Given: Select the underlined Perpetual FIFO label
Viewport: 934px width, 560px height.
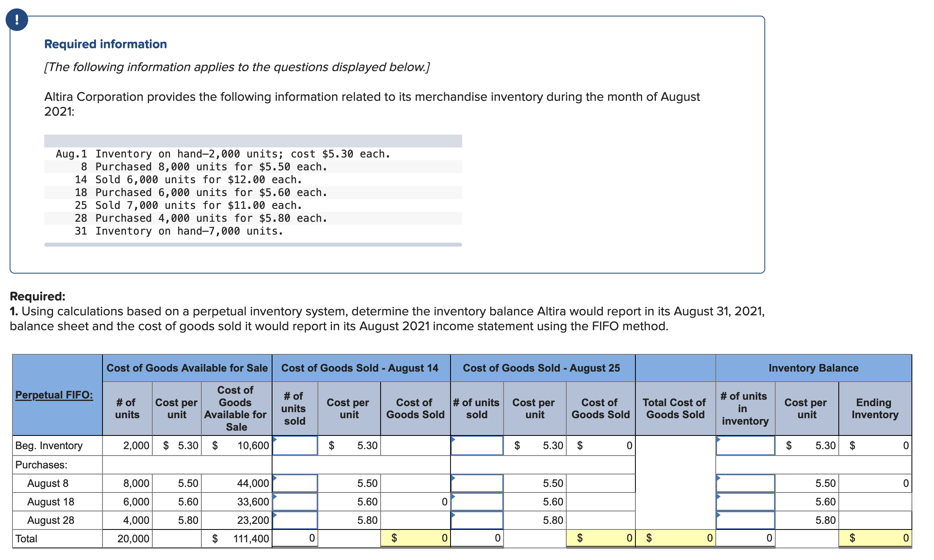Looking at the screenshot, I should (x=53, y=395).
